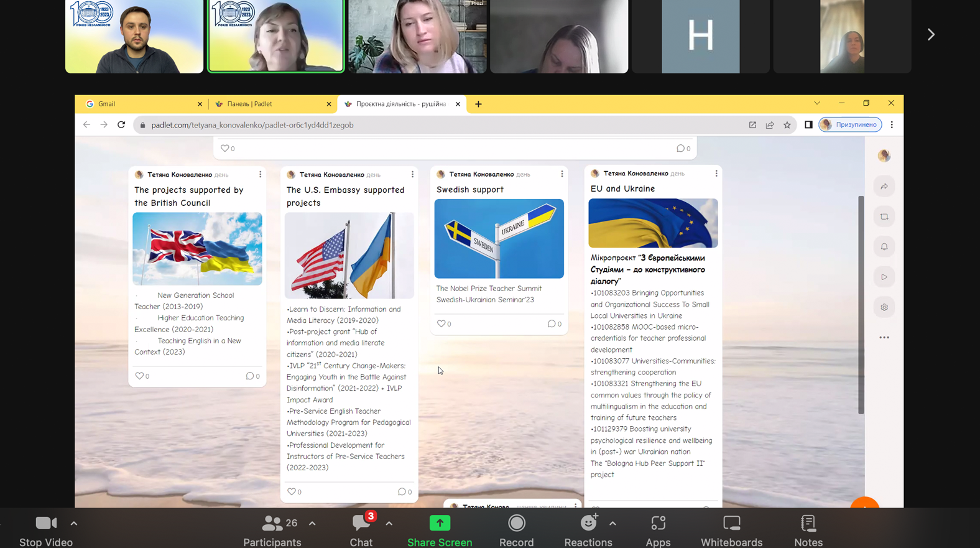This screenshot has width=980, height=548.
Task: Open the Chat panel with 3 unread
Action: click(361, 523)
